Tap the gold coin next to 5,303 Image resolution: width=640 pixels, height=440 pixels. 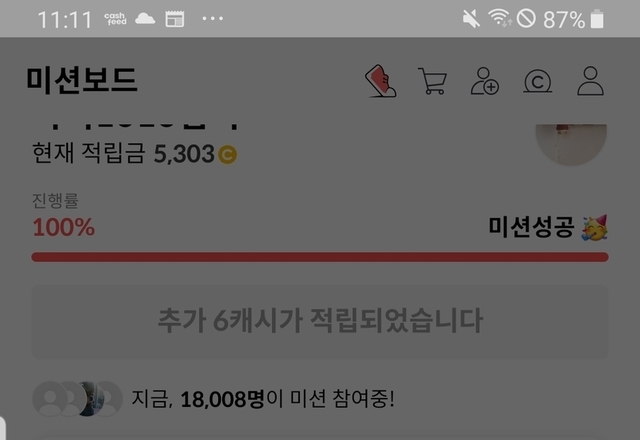click(x=227, y=155)
